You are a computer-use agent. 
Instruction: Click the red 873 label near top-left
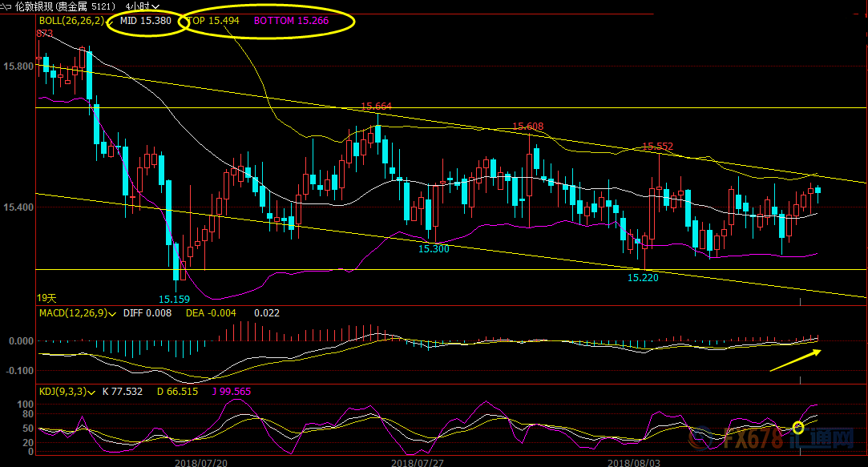[x=44, y=33]
